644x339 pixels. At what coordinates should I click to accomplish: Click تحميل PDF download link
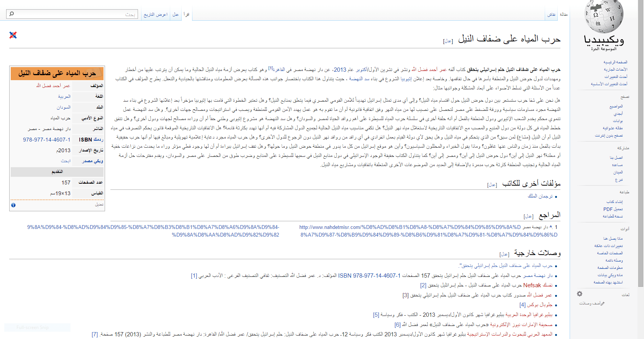pos(613,209)
